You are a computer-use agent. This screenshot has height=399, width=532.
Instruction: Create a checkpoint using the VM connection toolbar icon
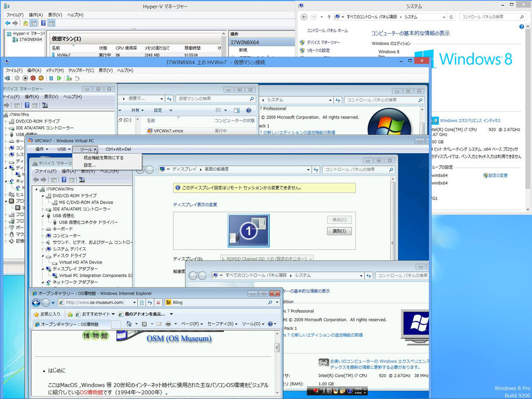[69, 78]
